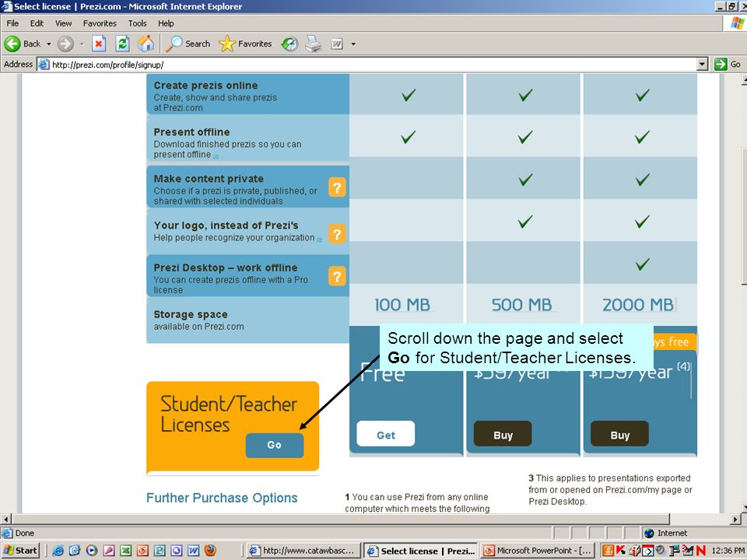The height and width of the screenshot is (560, 747).
Task: Click the 12:36 PM taskbar clock
Action: point(728,551)
